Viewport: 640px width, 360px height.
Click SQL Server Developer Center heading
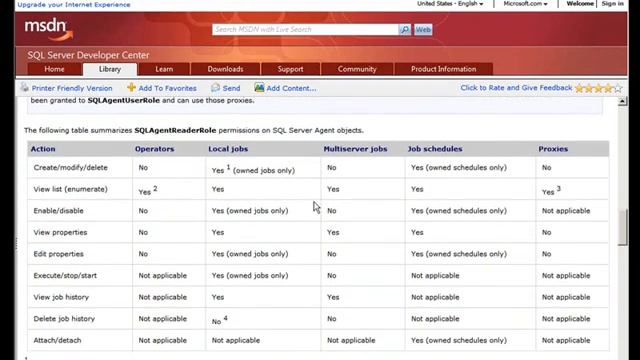pos(88,55)
